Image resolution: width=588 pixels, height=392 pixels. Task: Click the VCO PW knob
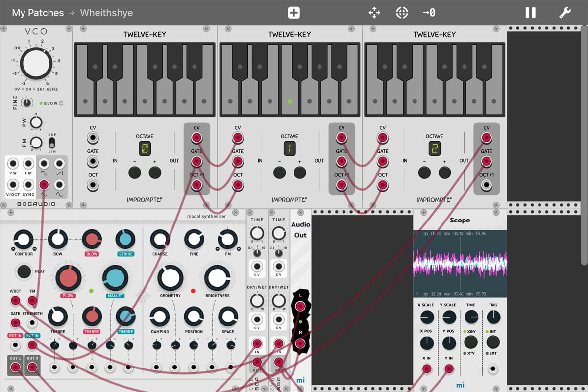36,122
